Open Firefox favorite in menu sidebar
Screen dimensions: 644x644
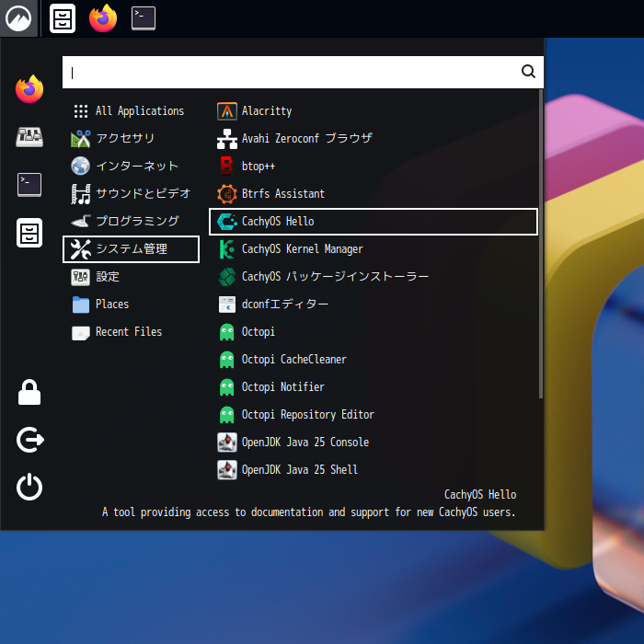29,89
